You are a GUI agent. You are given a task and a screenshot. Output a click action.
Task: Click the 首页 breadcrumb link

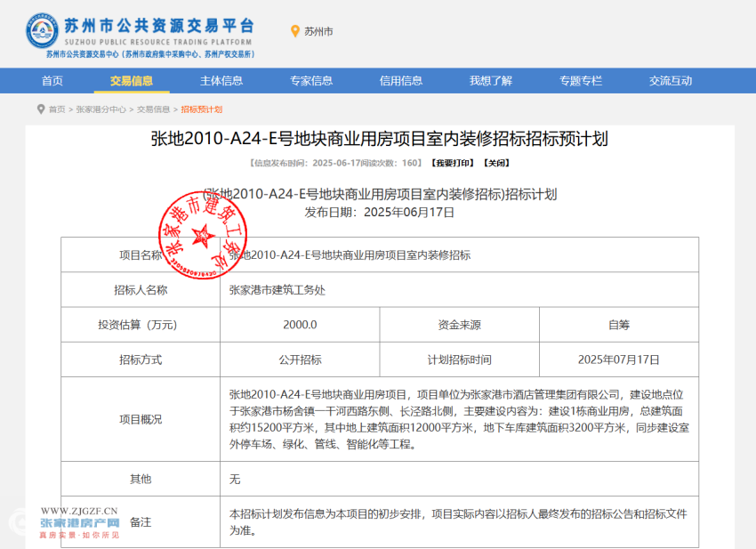coord(57,109)
